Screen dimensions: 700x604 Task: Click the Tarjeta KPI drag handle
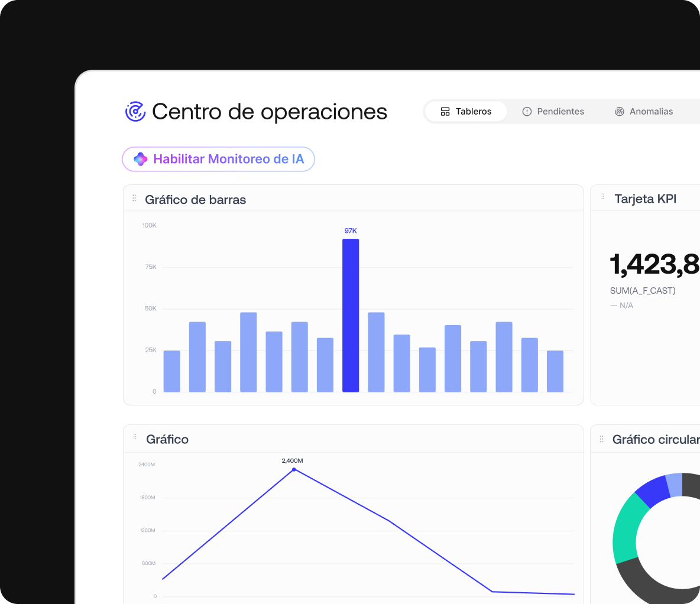pyautogui.click(x=602, y=196)
